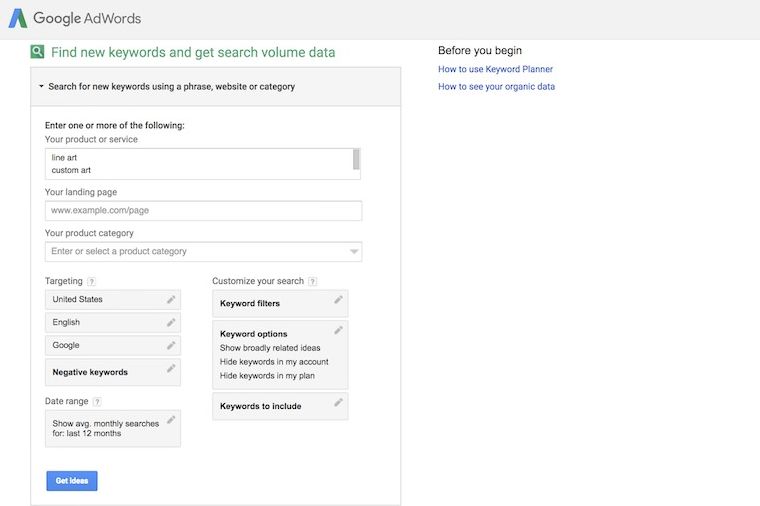
Task: Click the Google AdWords logo icon
Action: point(18,18)
